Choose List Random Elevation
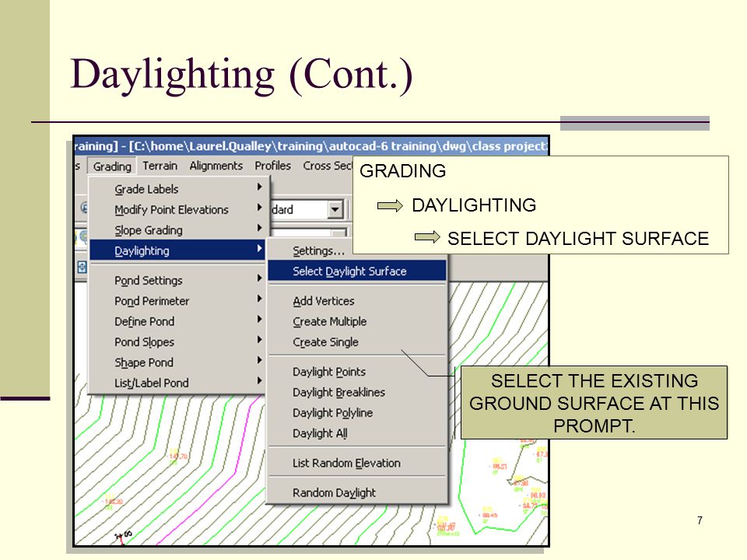This screenshot has height=560, width=747. pos(357,463)
